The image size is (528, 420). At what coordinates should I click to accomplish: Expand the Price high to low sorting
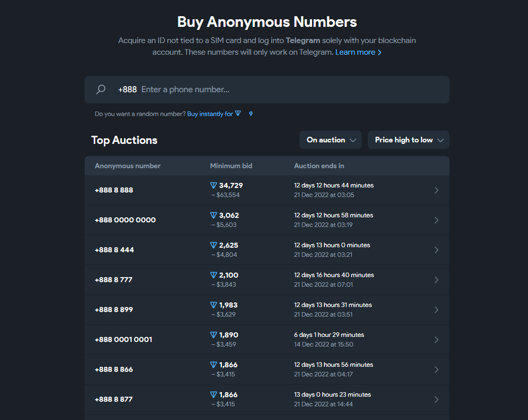coord(408,140)
